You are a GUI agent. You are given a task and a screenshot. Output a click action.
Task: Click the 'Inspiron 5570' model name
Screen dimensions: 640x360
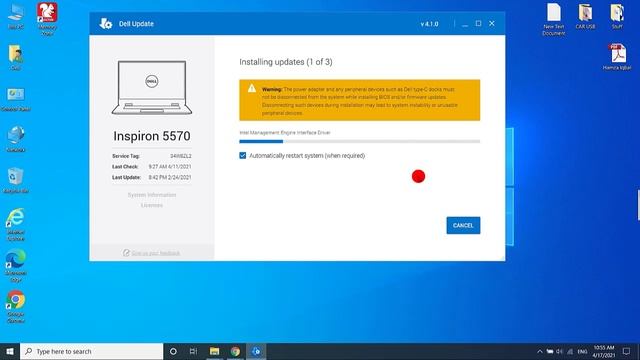tap(152, 136)
